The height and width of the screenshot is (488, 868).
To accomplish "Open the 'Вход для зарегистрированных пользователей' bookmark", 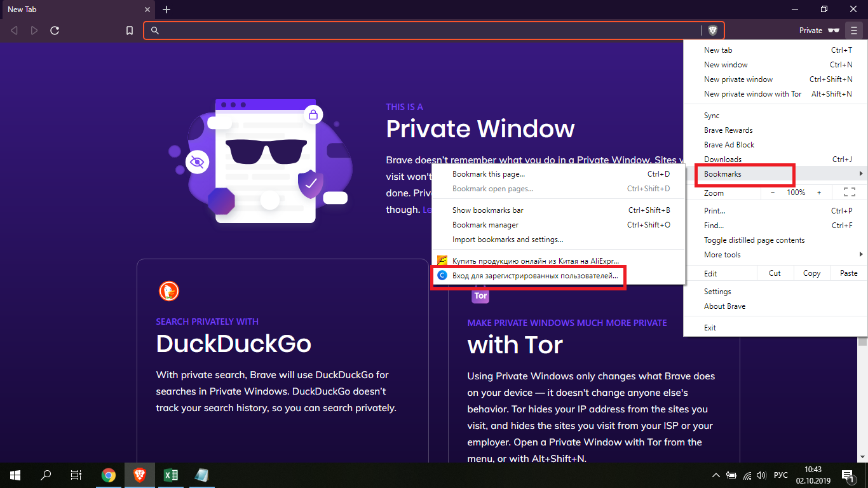I will click(x=559, y=276).
